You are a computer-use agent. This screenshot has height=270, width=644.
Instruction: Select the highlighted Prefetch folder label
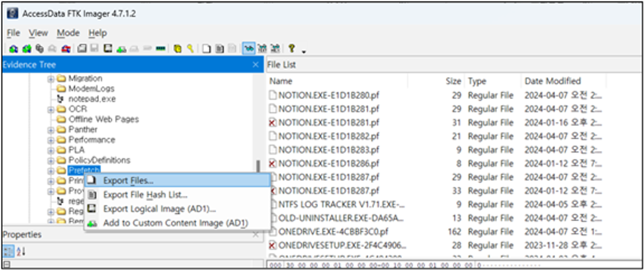coord(84,170)
